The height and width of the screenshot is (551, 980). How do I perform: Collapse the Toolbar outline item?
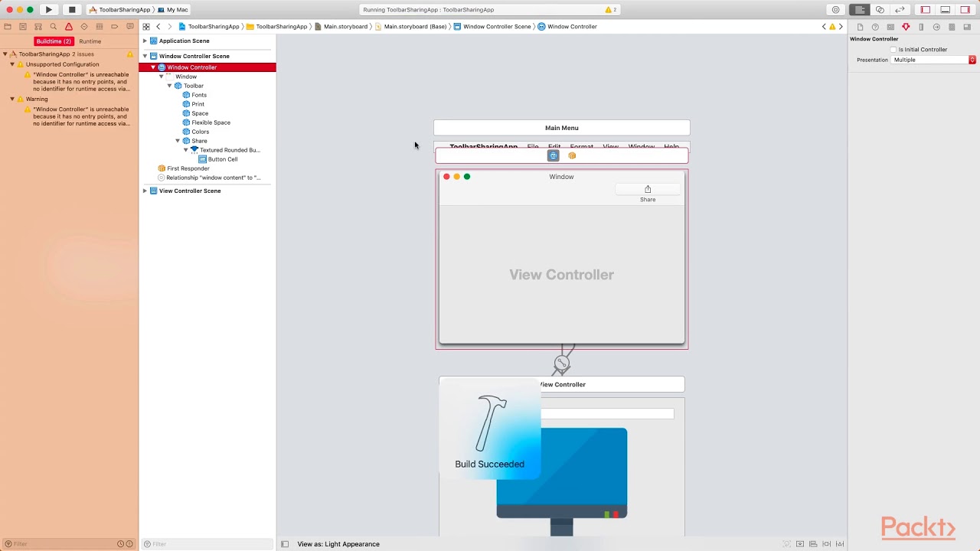169,86
